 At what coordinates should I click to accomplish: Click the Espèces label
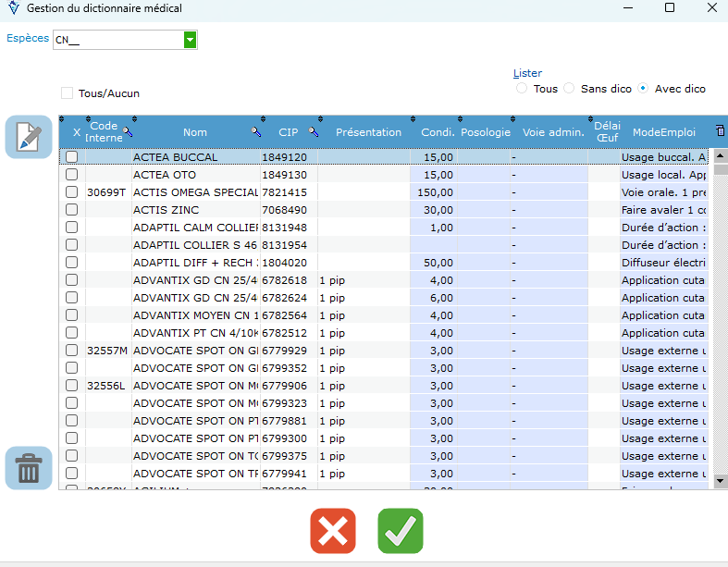[28, 38]
